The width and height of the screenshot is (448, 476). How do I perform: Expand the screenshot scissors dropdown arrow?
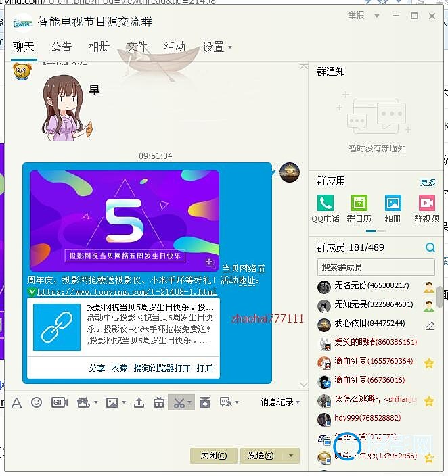pyautogui.click(x=189, y=402)
